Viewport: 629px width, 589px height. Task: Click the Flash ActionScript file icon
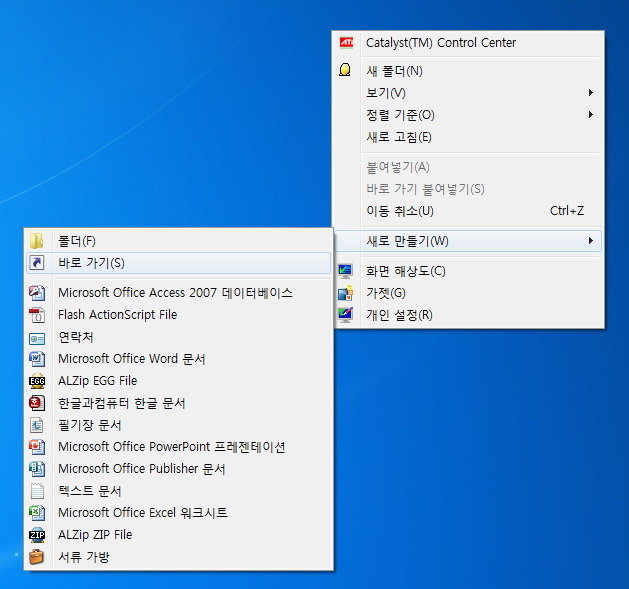[x=37, y=315]
